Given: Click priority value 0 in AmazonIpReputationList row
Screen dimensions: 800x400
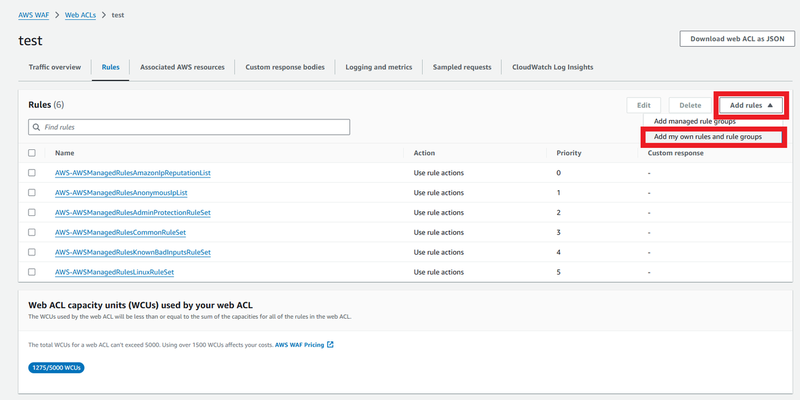Looking at the screenshot, I should [x=559, y=173].
